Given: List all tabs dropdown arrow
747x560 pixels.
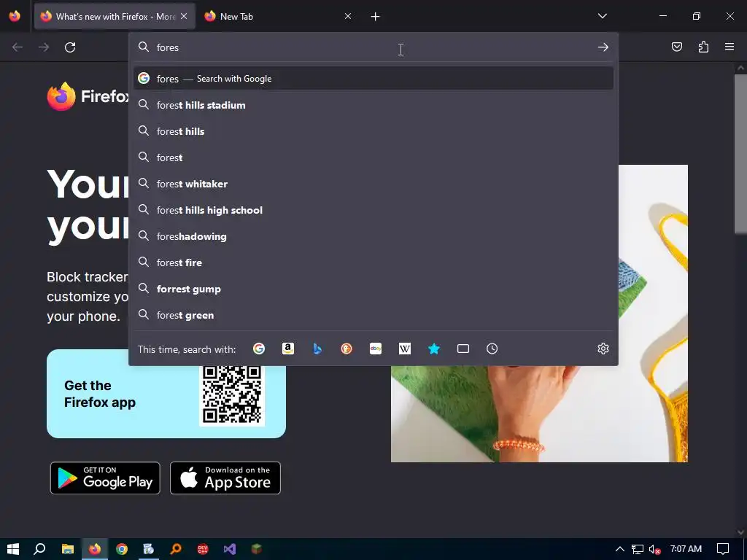Looking at the screenshot, I should pyautogui.click(x=602, y=16).
